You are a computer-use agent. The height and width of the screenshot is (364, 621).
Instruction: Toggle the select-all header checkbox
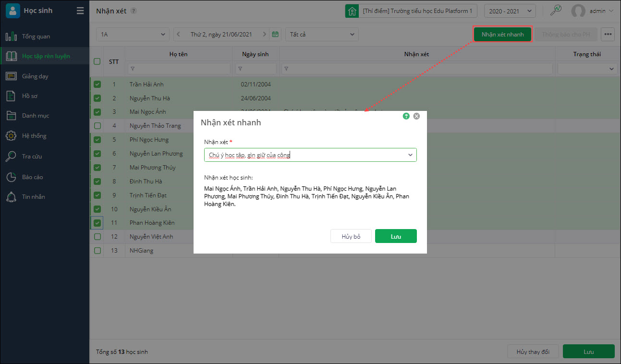tap(97, 61)
